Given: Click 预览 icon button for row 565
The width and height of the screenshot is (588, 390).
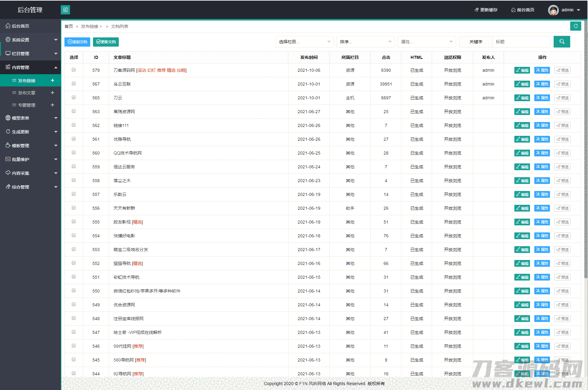Looking at the screenshot, I should (562, 98).
